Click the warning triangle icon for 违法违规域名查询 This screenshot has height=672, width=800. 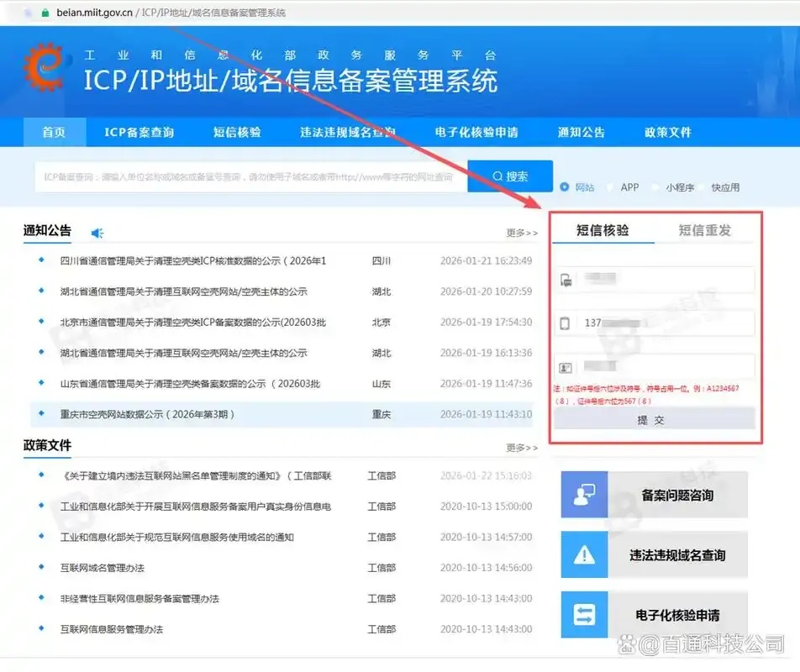tap(584, 554)
